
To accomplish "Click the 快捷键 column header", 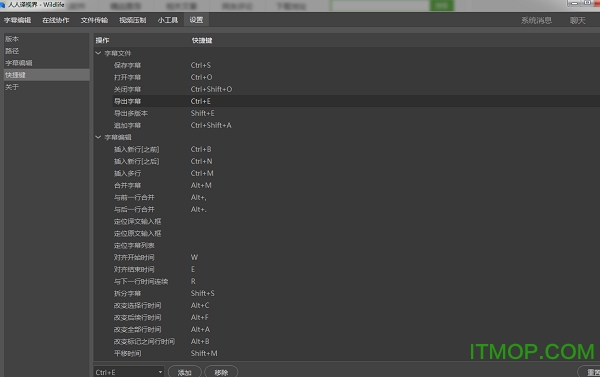I will tap(202, 40).
